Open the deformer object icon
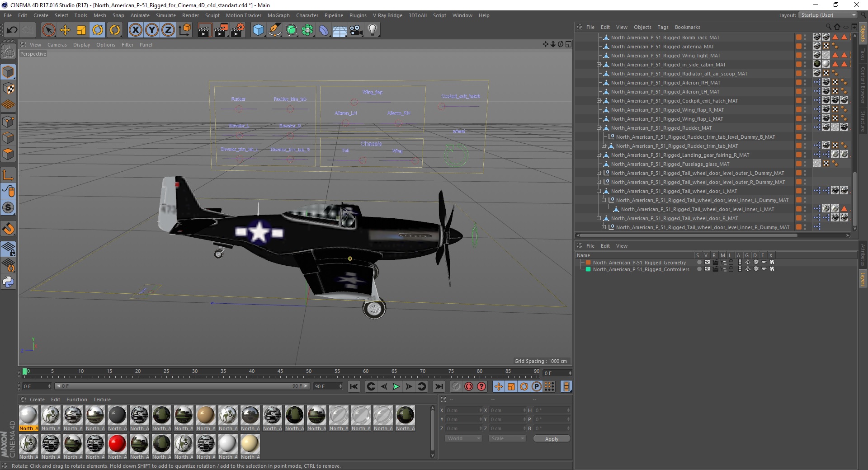This screenshot has width=868, height=470. [324, 30]
